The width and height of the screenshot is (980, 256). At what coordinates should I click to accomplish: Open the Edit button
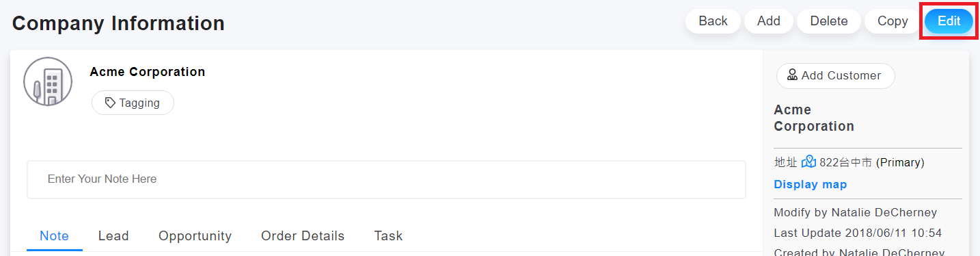click(x=949, y=21)
